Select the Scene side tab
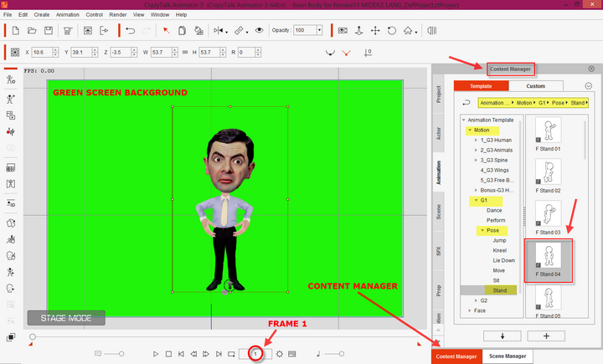The height and width of the screenshot is (364, 603). (438, 212)
